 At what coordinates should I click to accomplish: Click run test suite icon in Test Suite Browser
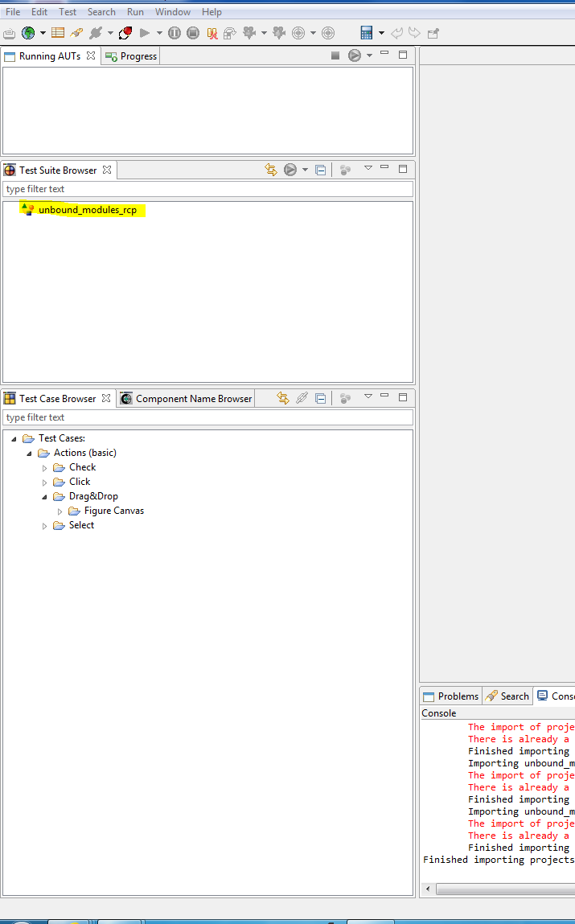coord(290,170)
